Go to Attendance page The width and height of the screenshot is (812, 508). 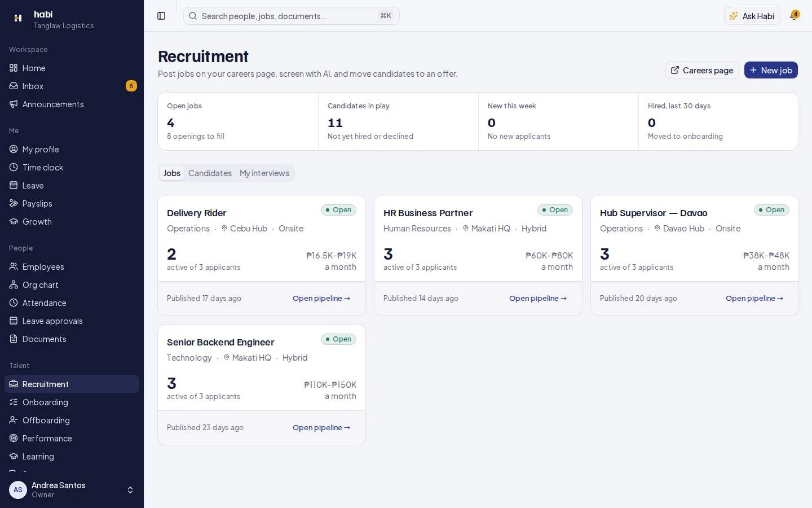[72, 303]
